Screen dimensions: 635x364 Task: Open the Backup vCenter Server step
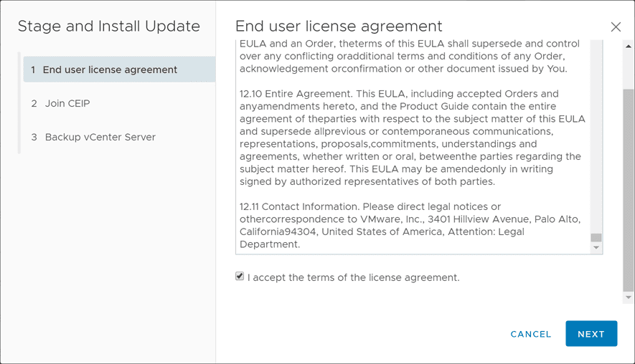coord(100,137)
